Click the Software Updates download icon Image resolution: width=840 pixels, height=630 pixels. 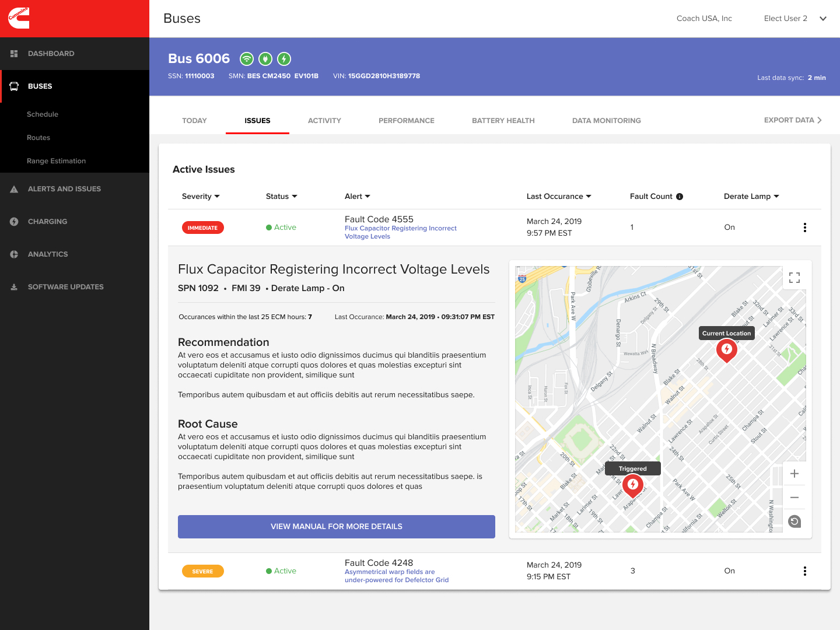click(x=14, y=287)
